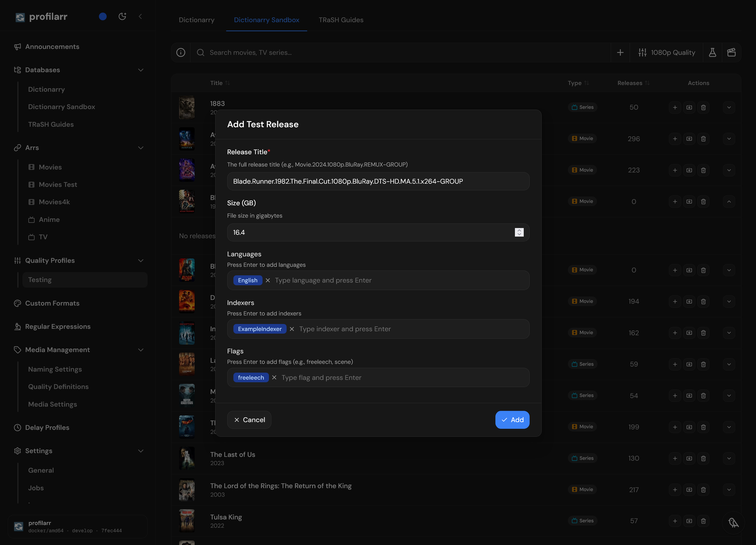Collapse the Databases section
Viewport: 756px width, 545px height.
tap(140, 70)
